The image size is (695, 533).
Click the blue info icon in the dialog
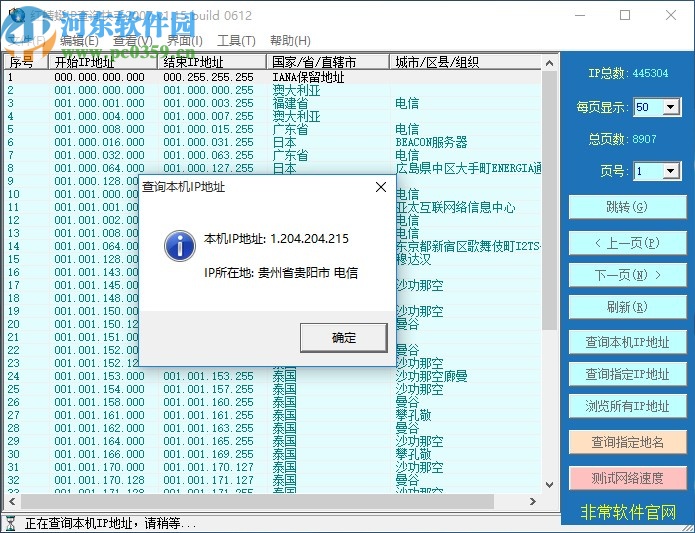(180, 246)
